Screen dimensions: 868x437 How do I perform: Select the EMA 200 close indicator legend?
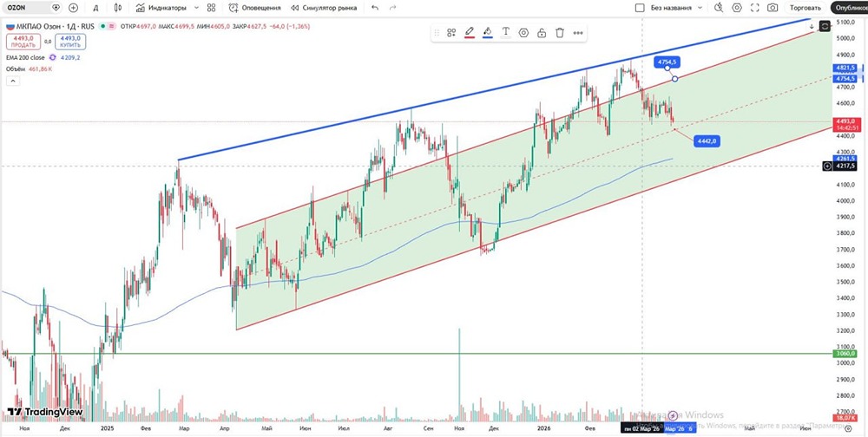pyautogui.click(x=25, y=57)
